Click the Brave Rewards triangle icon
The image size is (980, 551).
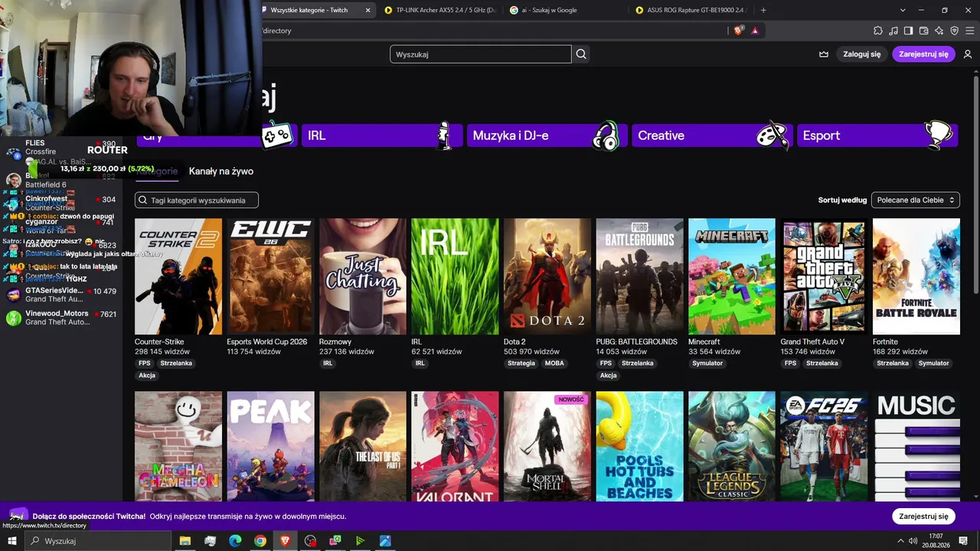[755, 31]
